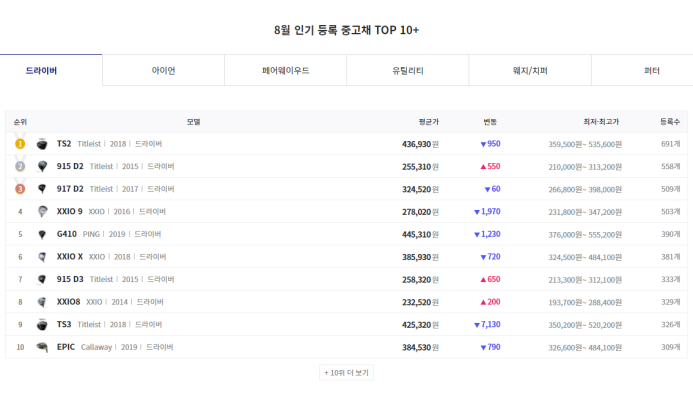The image size is (693, 395).
Task: Open the XXIO X model name
Action: tap(69, 256)
